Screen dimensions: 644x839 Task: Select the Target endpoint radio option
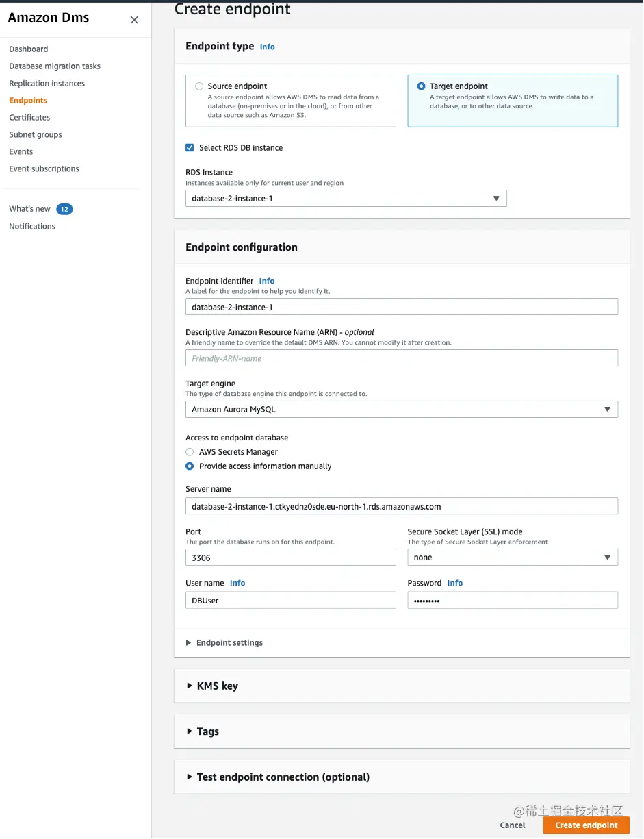(x=421, y=86)
